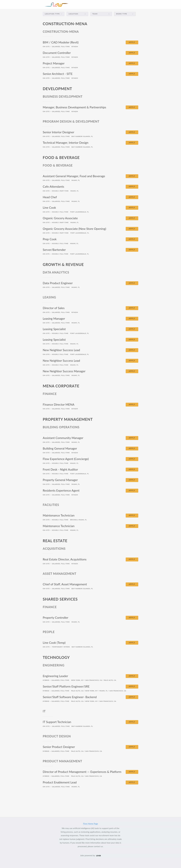View the Flow Experience Agent (Concierge) job
This screenshot has width=181, height=868.
point(66,459)
